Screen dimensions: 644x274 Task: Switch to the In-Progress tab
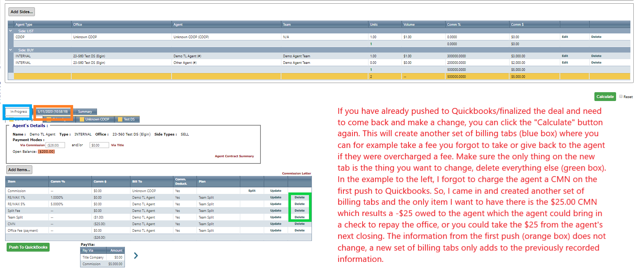point(19,112)
